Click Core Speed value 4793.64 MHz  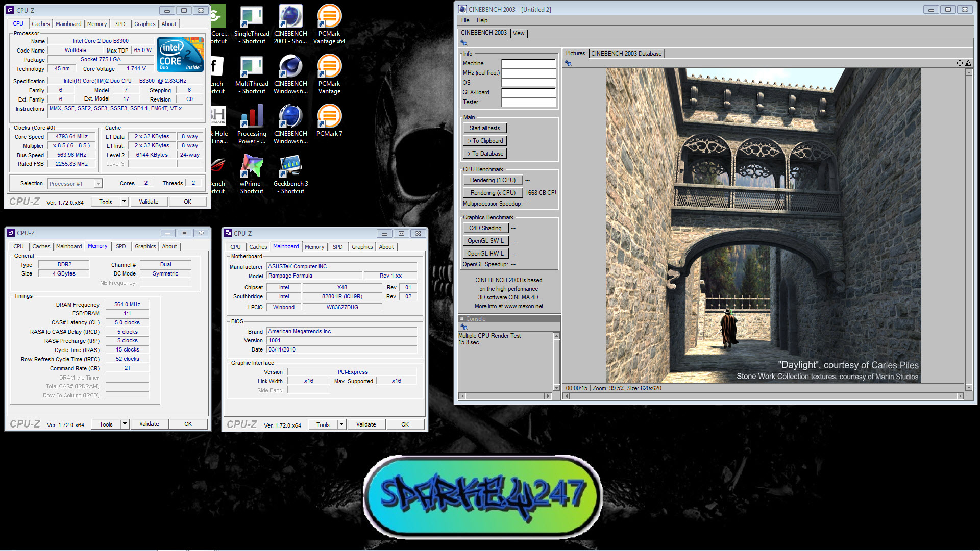[x=72, y=137]
